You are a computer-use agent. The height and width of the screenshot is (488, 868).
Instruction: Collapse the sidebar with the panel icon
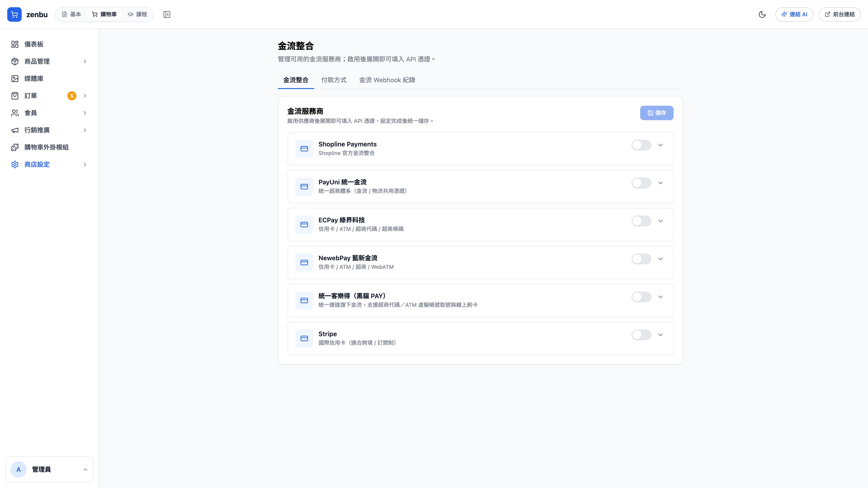(167, 14)
